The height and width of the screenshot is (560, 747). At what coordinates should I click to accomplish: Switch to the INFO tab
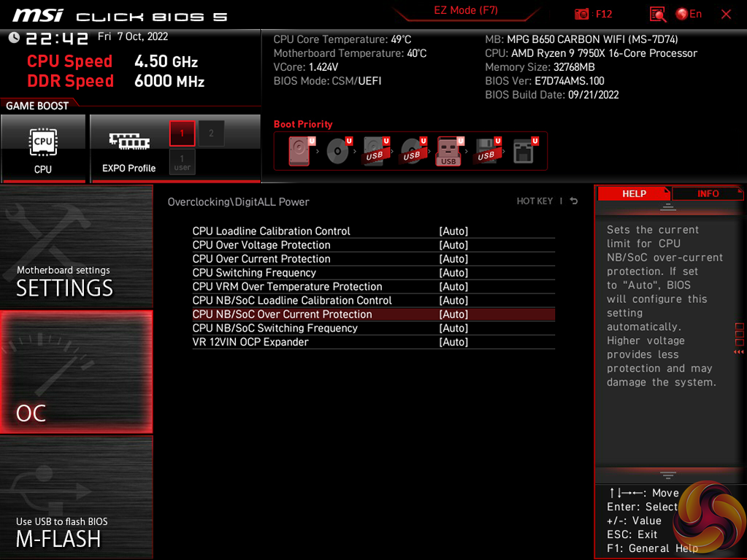pos(708,193)
